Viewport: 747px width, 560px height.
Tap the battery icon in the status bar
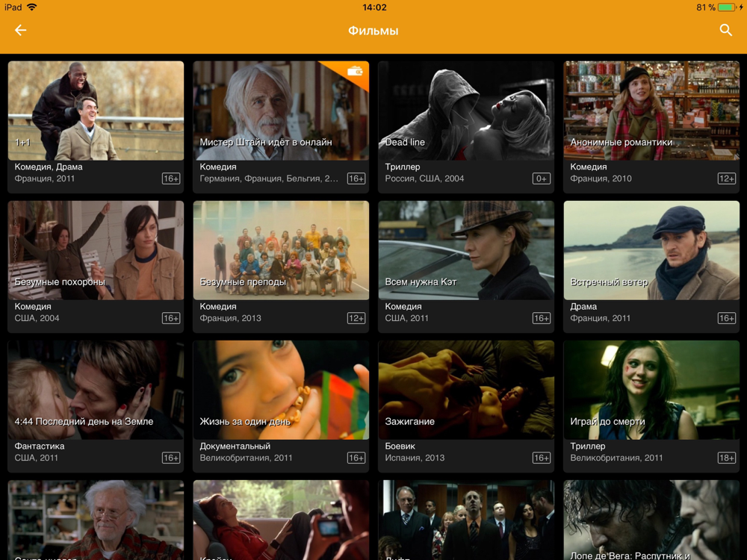pos(728,7)
